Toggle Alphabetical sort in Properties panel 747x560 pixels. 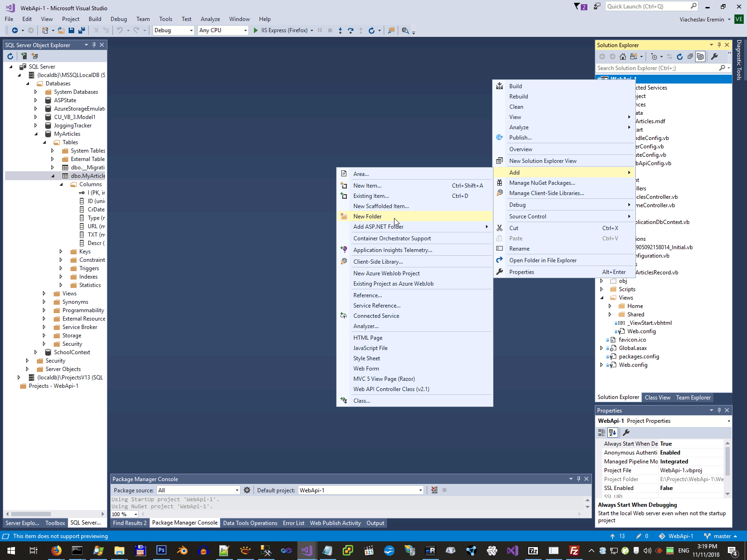coord(613,433)
